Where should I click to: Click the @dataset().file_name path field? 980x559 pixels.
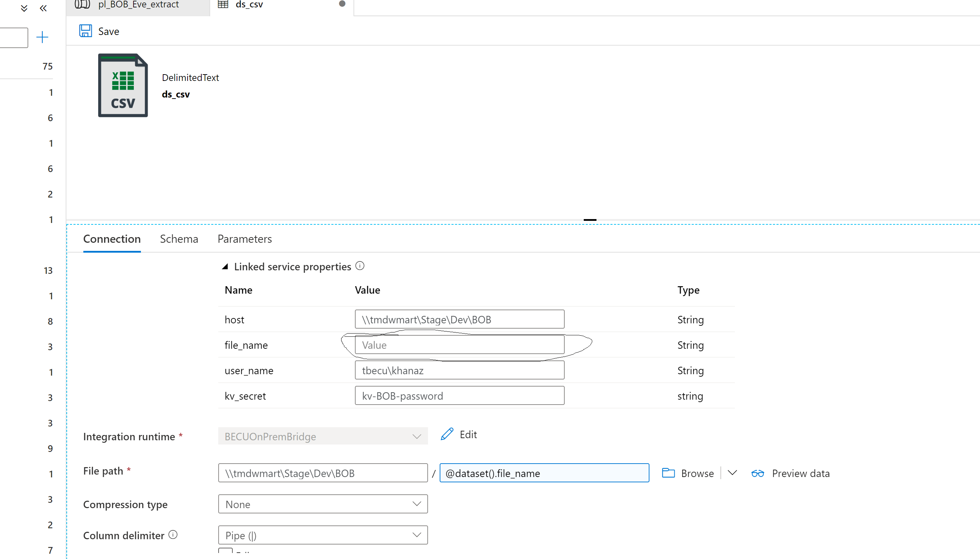click(x=544, y=473)
